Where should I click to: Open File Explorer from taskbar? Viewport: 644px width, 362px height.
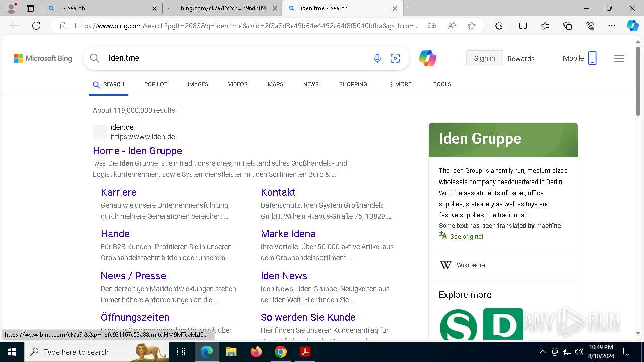pos(231,352)
